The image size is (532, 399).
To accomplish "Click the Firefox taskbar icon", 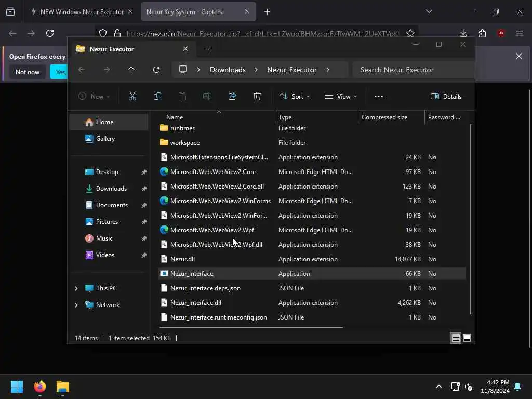I will (x=40, y=387).
